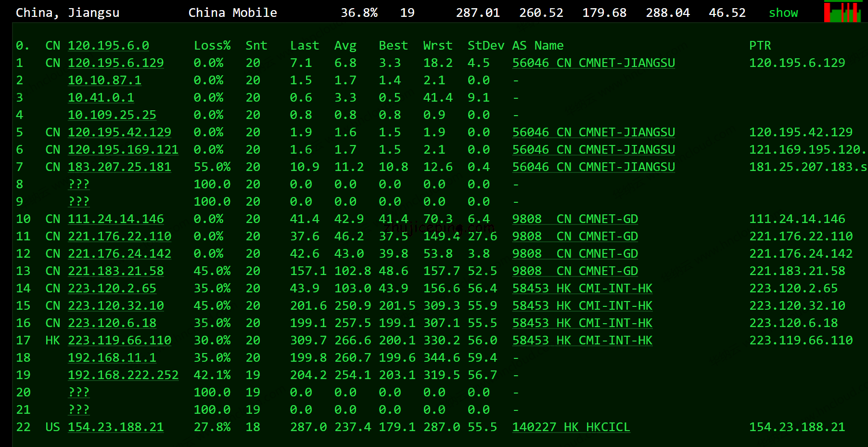
Task: Click the 'Last' column header
Action: [305, 46]
